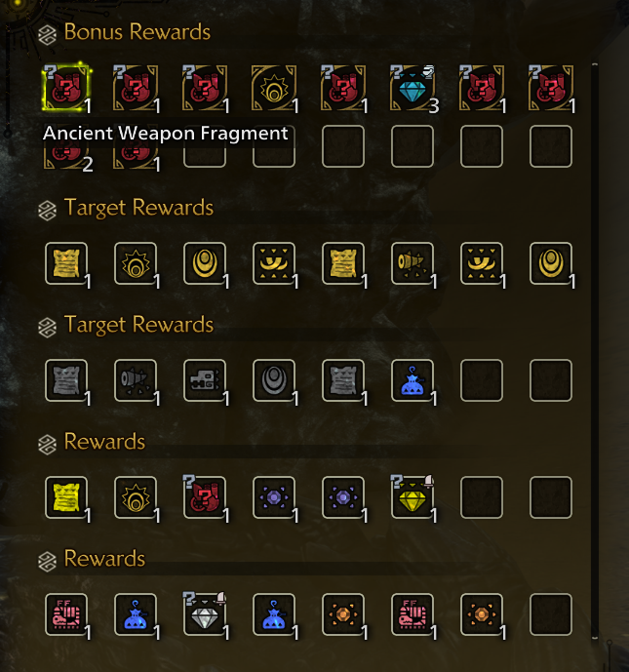Click the Ancient Weapon Fragment tooltip label

click(166, 134)
